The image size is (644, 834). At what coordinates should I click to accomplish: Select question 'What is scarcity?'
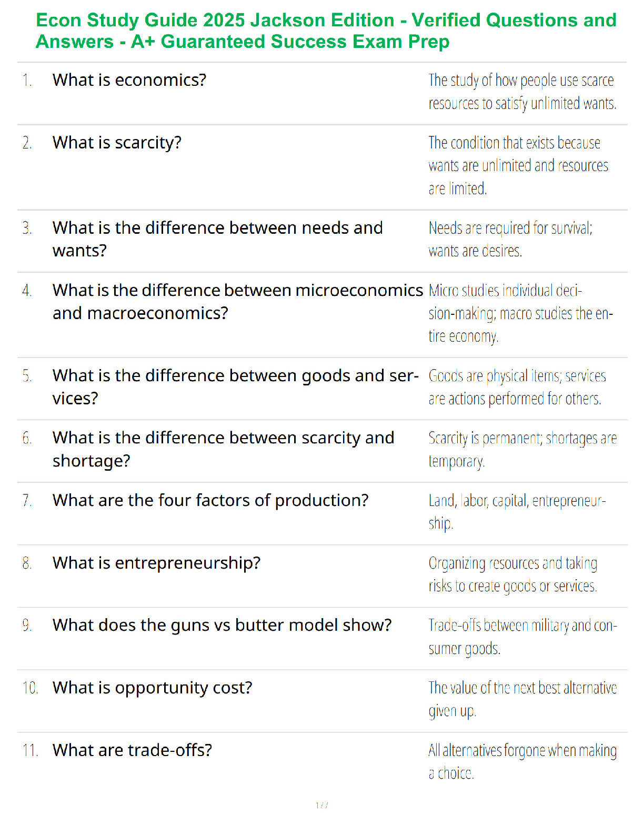pyautogui.click(x=117, y=143)
